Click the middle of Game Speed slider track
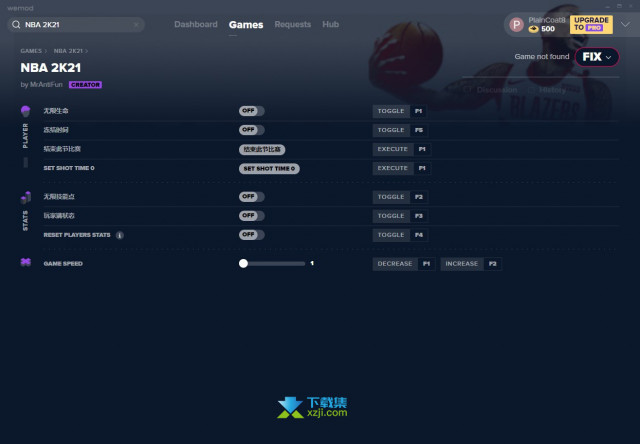This screenshot has width=640, height=444. (272, 264)
